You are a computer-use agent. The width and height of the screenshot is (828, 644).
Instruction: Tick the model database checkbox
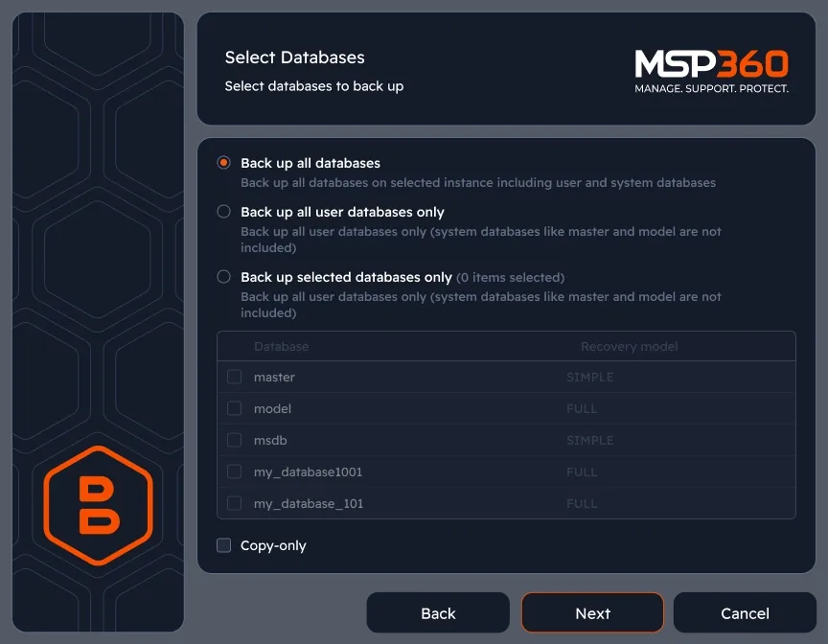pos(234,408)
